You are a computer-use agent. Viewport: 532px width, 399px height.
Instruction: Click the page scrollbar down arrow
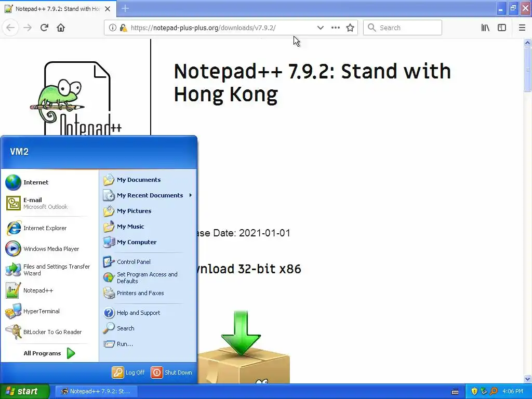point(527,379)
